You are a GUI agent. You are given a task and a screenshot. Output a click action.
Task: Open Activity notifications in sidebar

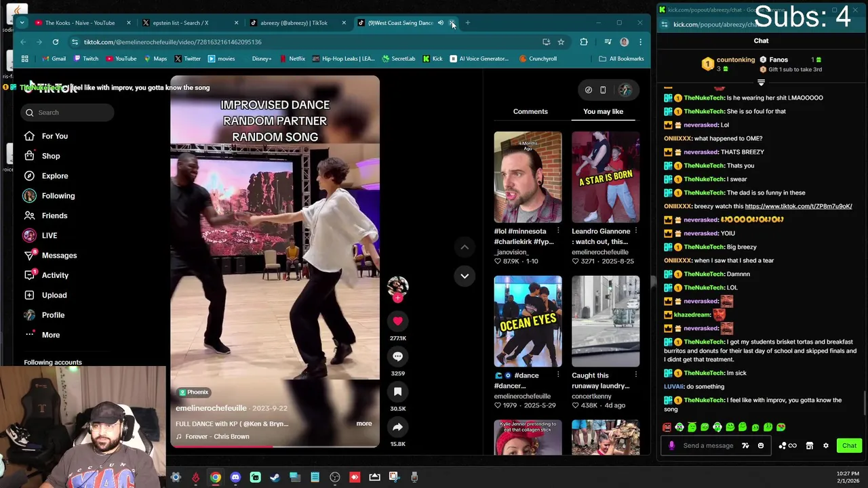coord(46,275)
